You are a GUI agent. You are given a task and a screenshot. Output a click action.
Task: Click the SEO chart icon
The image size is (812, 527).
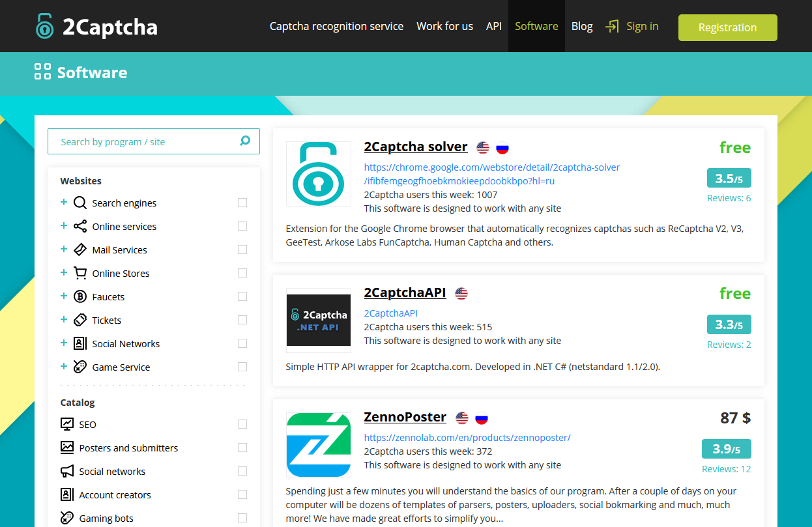tap(67, 424)
